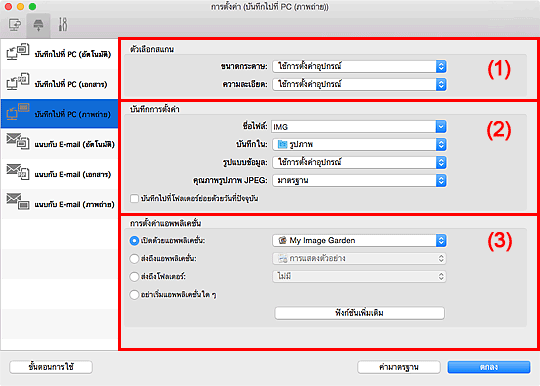Viewport: 540px width, 386px height.
Task: Open the รูปแบบข้อมูล data format dropdown
Action: tap(359, 163)
